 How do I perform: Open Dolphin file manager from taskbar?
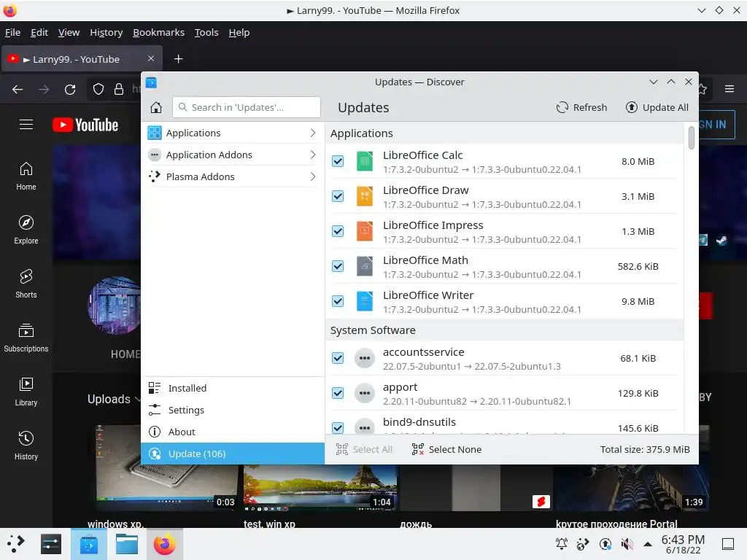(127, 544)
